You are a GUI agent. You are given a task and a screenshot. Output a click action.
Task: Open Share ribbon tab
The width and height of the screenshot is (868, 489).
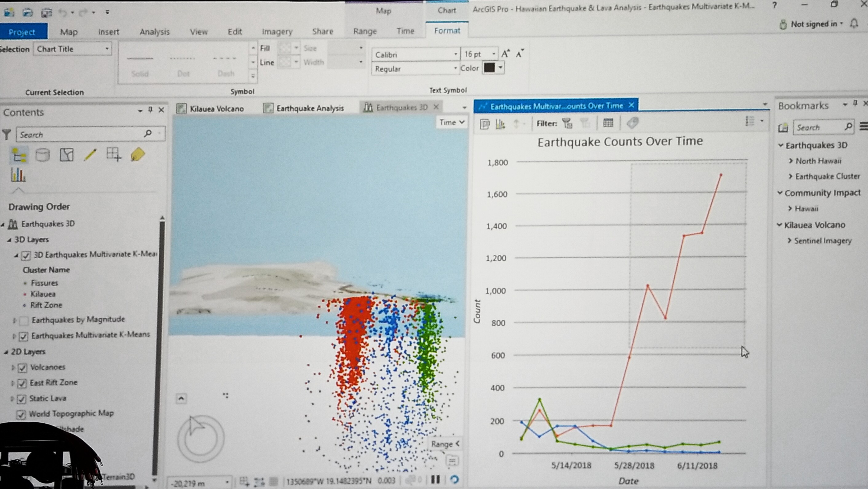click(323, 31)
